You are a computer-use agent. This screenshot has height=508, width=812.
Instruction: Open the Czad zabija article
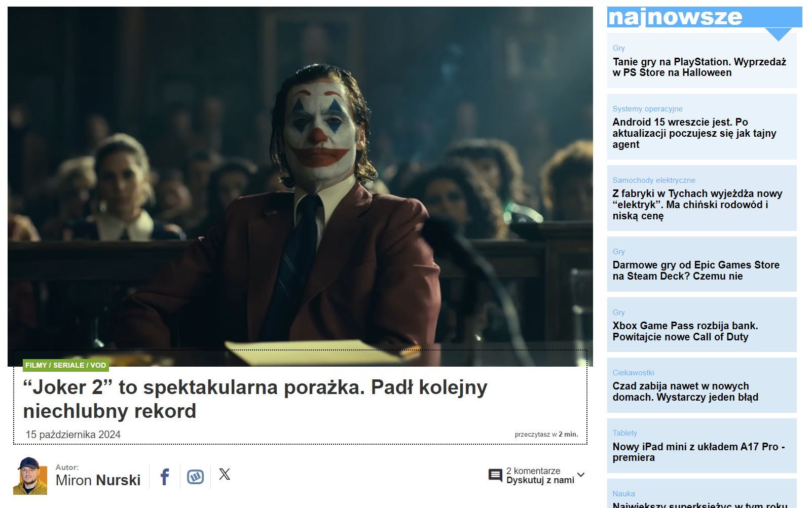pyautogui.click(x=685, y=392)
